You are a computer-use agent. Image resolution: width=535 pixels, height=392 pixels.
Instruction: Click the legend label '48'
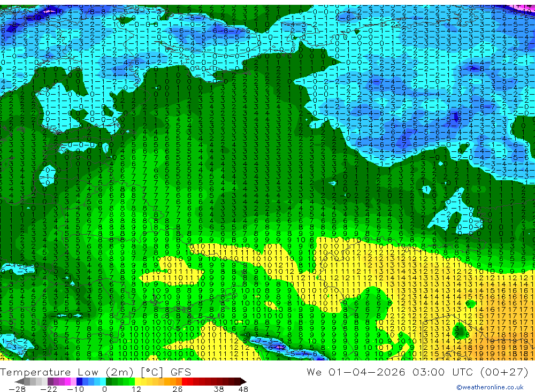[243, 389]
